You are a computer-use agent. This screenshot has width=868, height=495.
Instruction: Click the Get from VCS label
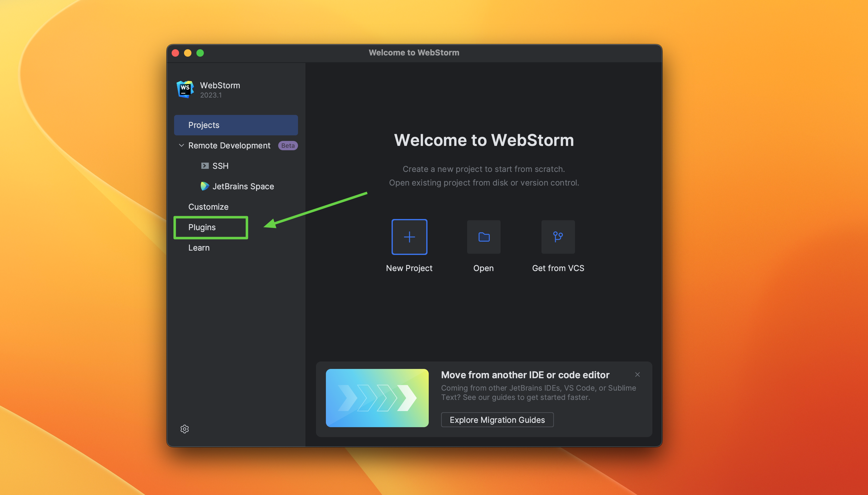[558, 268]
